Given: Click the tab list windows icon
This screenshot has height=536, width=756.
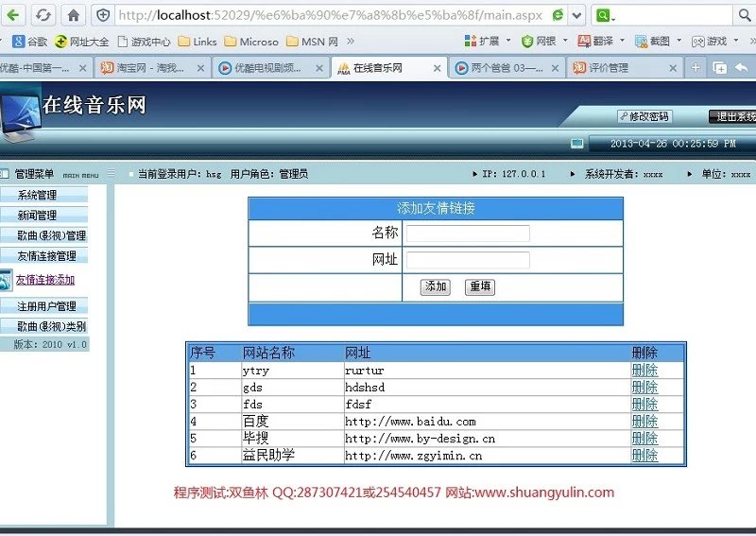Looking at the screenshot, I should coord(719,68).
